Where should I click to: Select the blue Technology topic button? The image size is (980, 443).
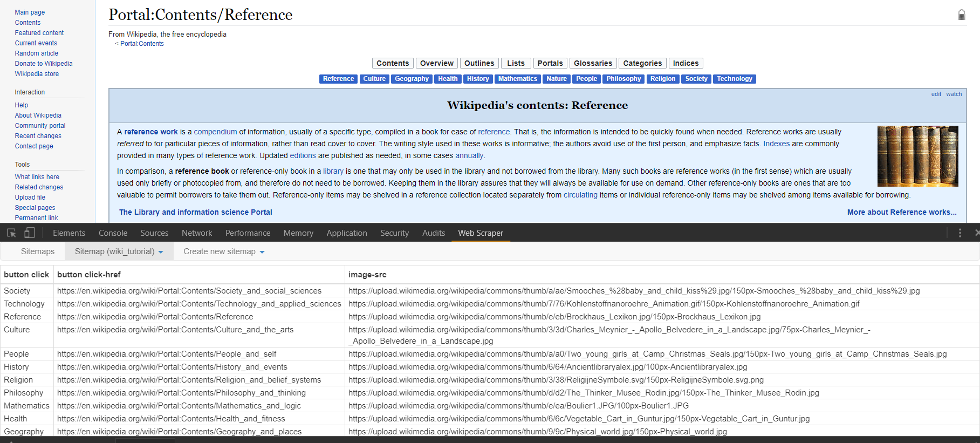coord(734,79)
